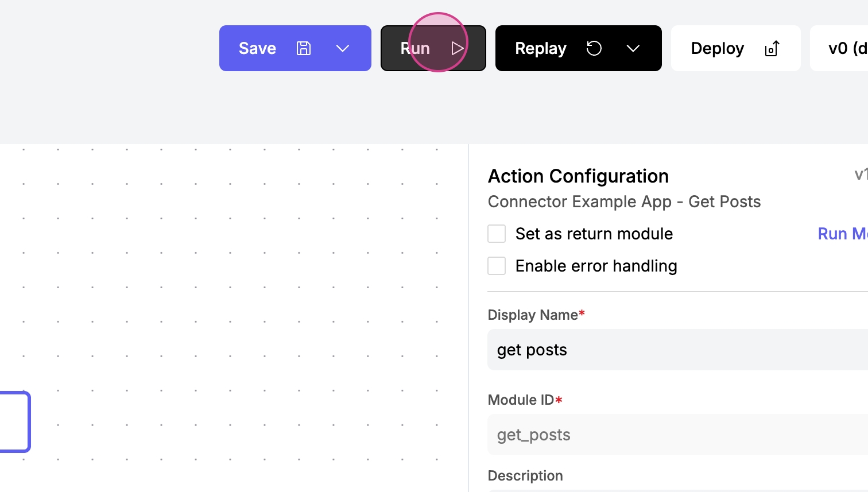Screen dimensions: 868x492
Task: Click the Action Configuration panel heading
Action: coord(578,176)
